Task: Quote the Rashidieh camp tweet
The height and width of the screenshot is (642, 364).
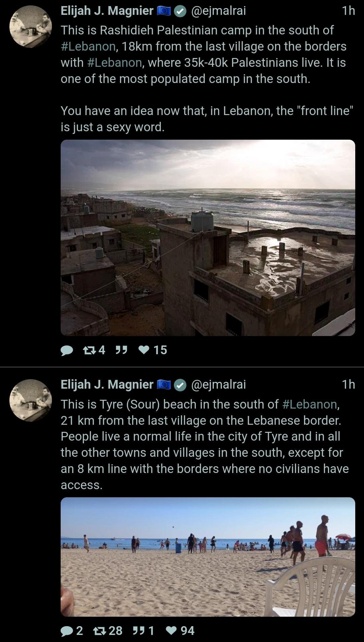Action: tap(121, 350)
